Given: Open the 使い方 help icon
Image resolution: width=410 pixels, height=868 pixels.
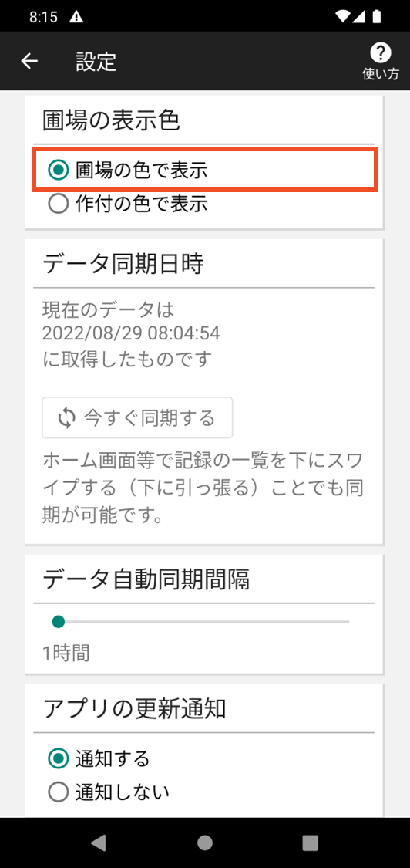Looking at the screenshot, I should point(380,61).
